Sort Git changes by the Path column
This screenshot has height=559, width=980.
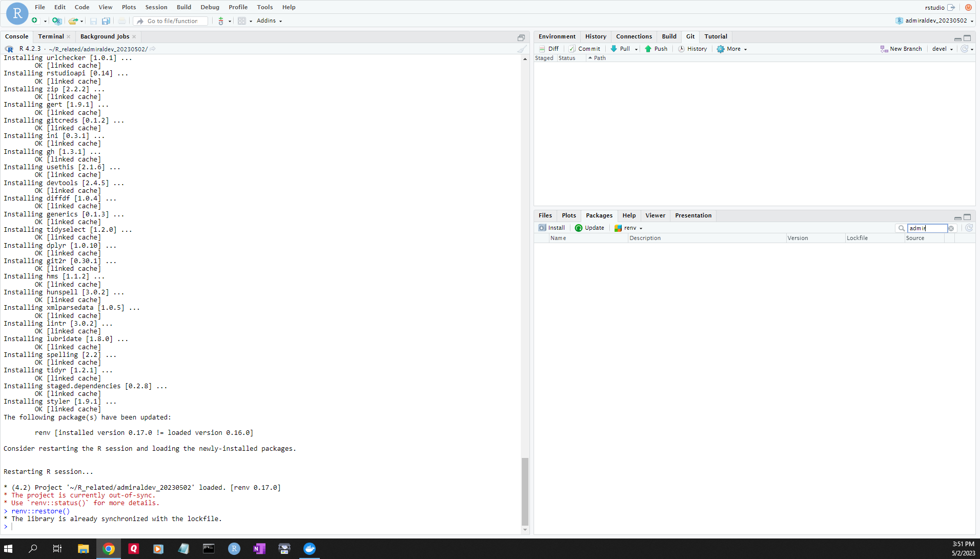click(x=599, y=58)
